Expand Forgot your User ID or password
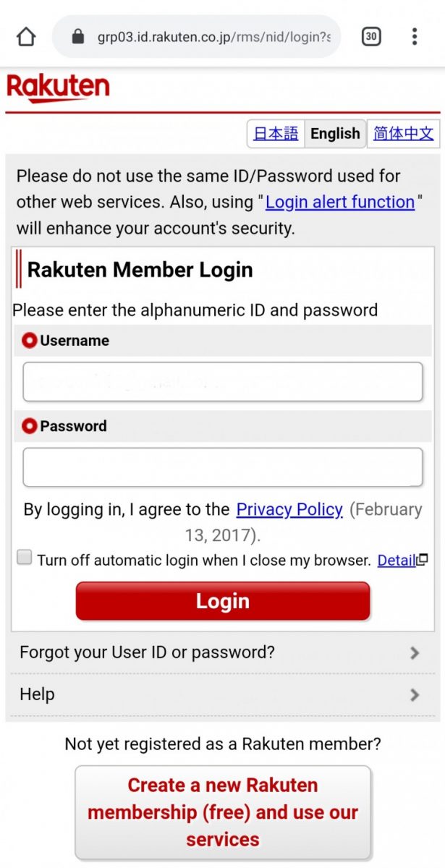The image size is (445, 868). [x=222, y=652]
